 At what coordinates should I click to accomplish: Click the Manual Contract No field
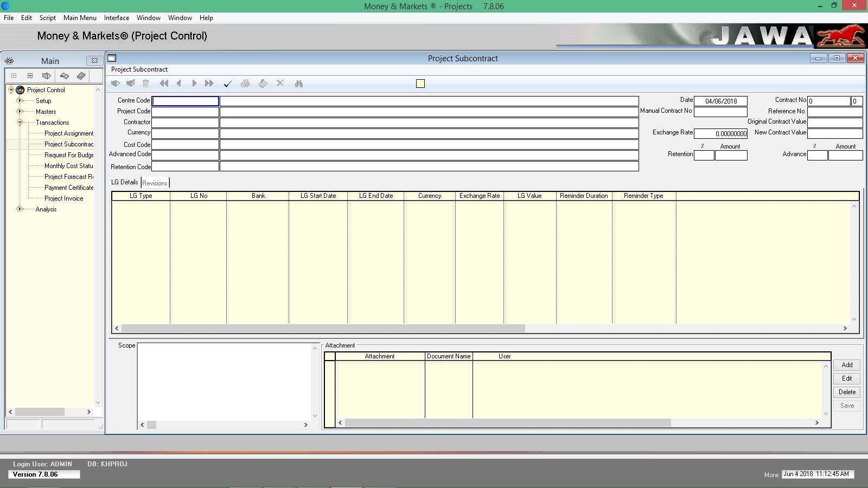point(720,112)
